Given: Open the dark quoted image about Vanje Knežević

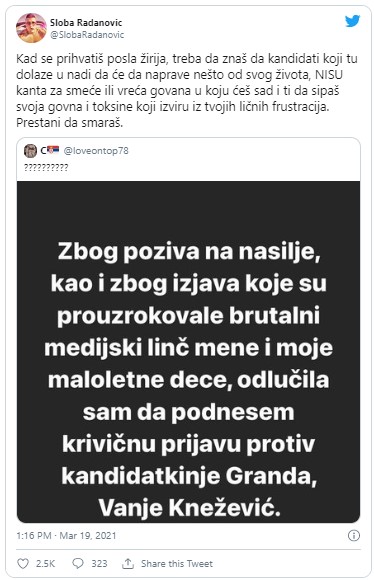Looking at the screenshot, I should [x=188, y=352].
